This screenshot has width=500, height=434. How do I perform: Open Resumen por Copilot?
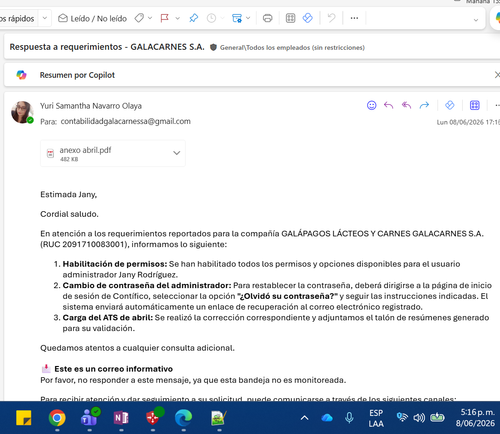77,75
